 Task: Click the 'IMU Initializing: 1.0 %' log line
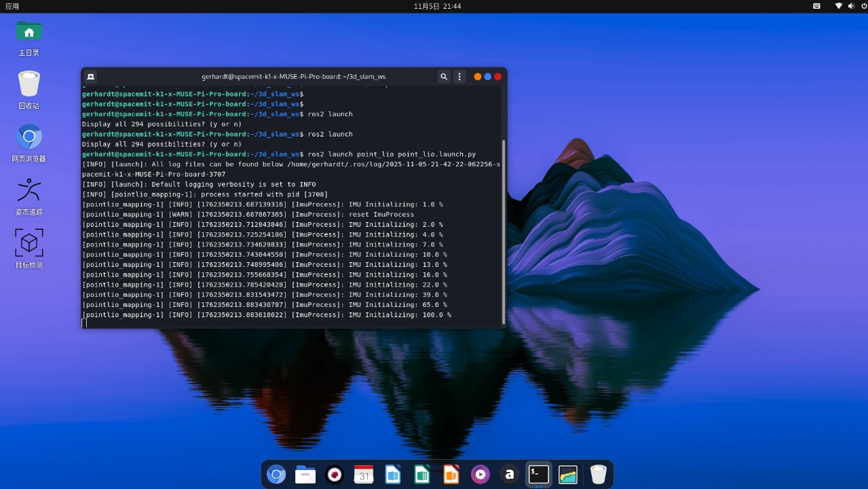point(262,204)
